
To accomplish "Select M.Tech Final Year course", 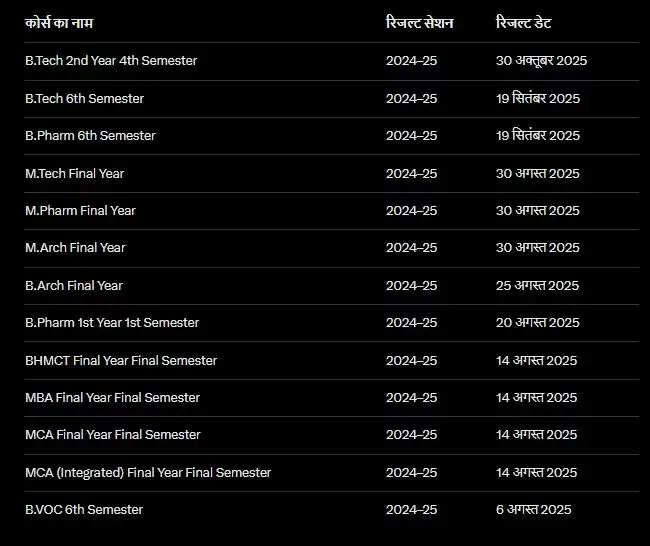I will 74,173.
